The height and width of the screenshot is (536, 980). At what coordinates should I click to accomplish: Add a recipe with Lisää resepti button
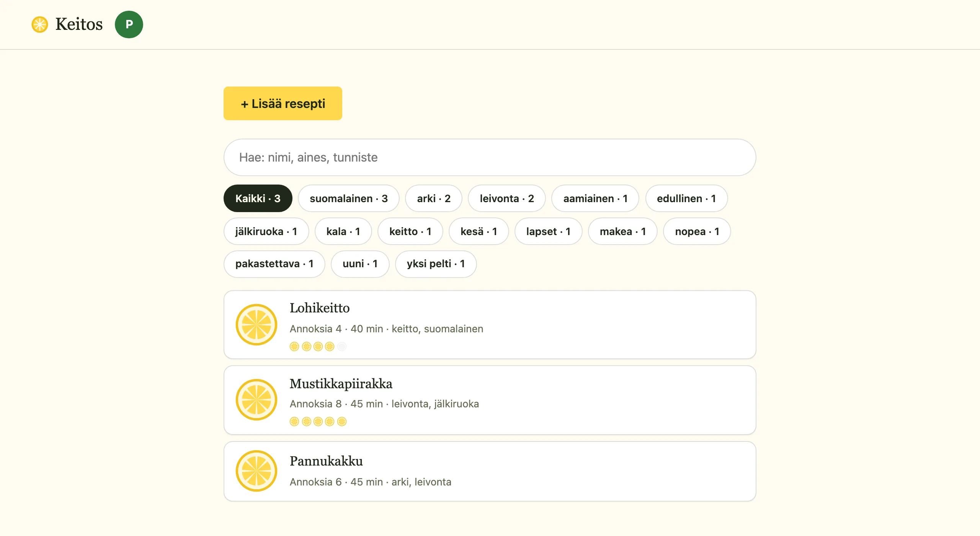click(x=283, y=103)
